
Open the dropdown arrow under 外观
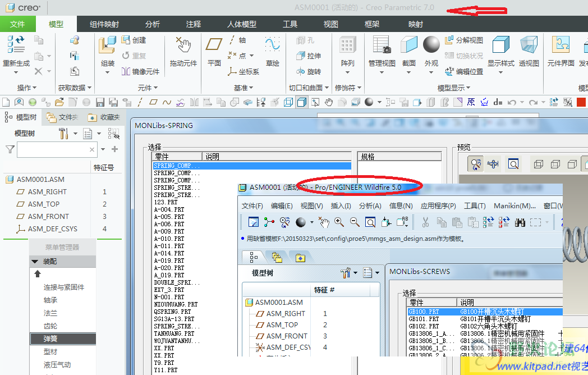pyautogui.click(x=431, y=72)
